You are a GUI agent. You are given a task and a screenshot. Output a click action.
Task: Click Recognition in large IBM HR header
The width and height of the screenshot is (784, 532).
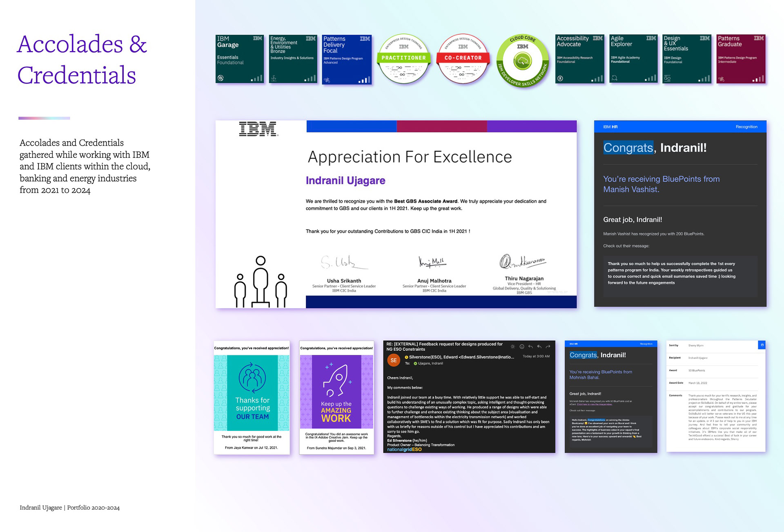746,127
